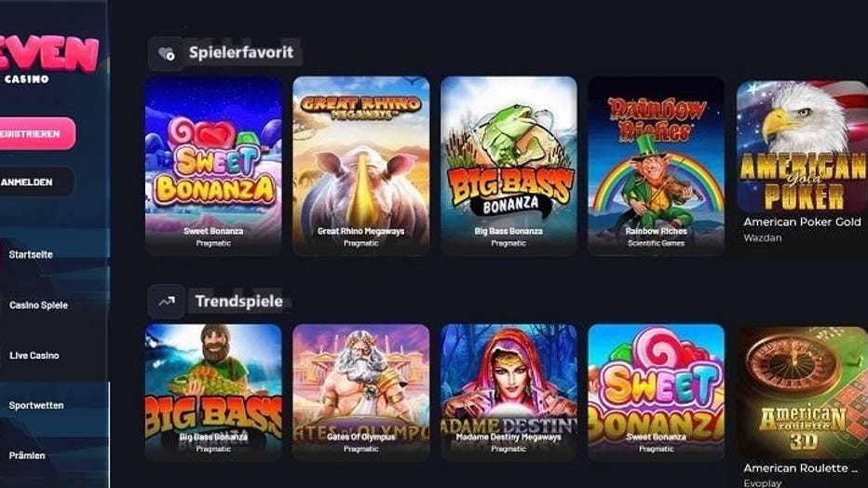Click the Seven Casino logo

[x=48, y=60]
